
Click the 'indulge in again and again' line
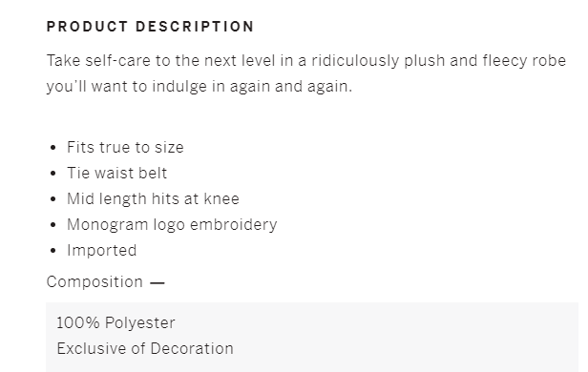click(252, 87)
